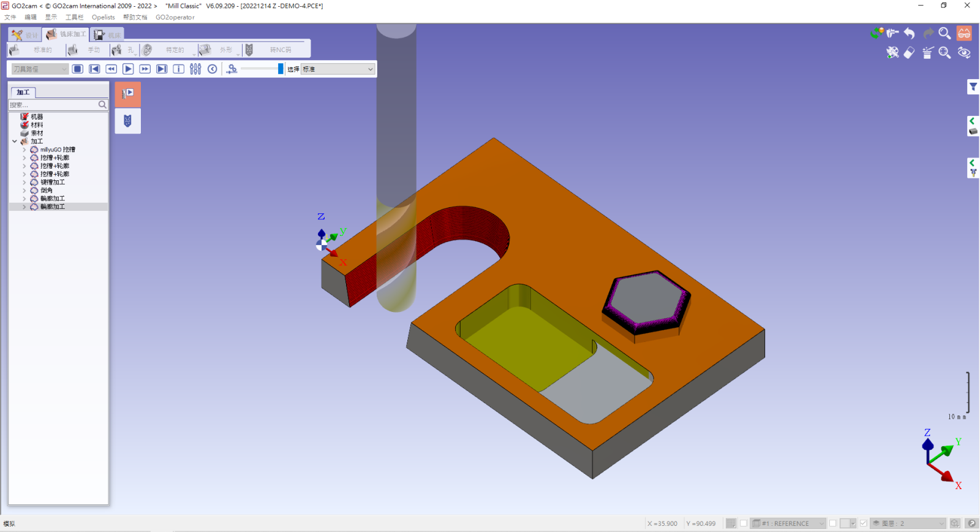This screenshot has height=532, width=980.
Task: Open the 标准的 machining menu
Action: tap(36, 50)
